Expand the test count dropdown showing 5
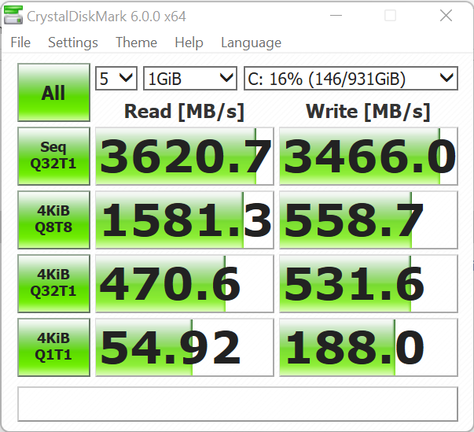Viewport: 474px width, 432px height. 116,78
